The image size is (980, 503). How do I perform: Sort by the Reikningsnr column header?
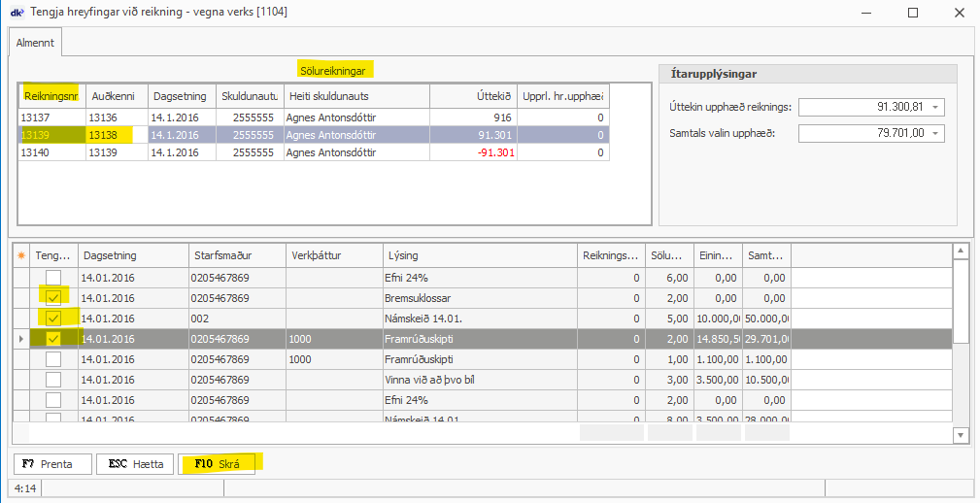pyautogui.click(x=51, y=96)
